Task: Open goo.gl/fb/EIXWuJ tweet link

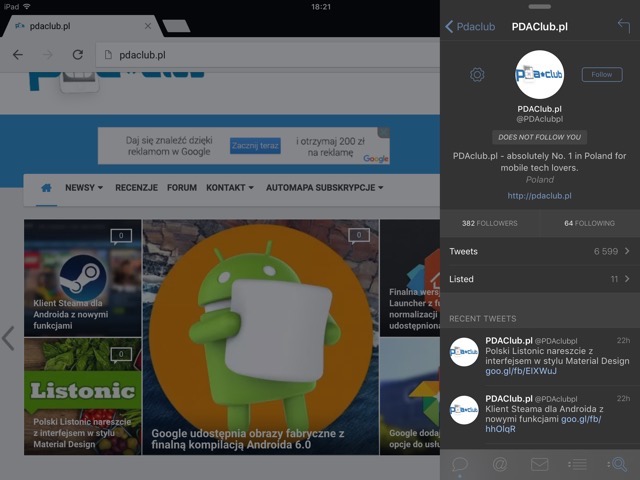Action: 521,371
